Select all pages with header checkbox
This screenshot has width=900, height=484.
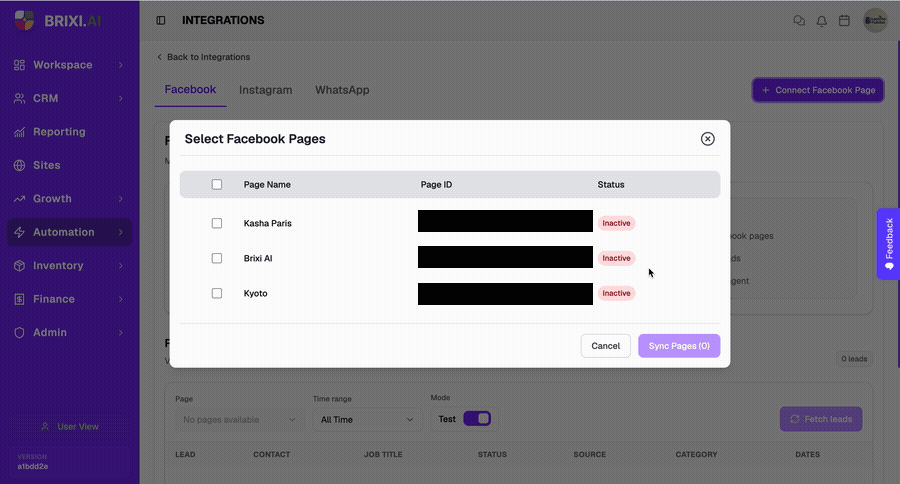[x=216, y=184]
